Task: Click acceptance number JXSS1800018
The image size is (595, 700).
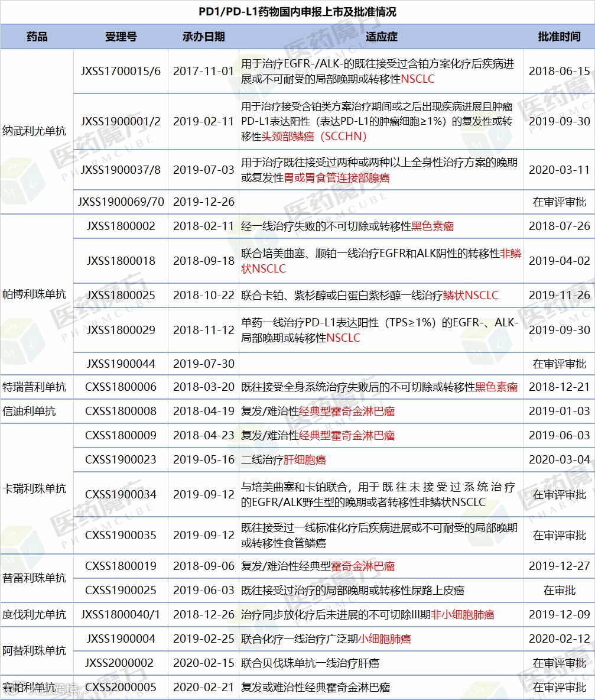Action: coord(121,261)
